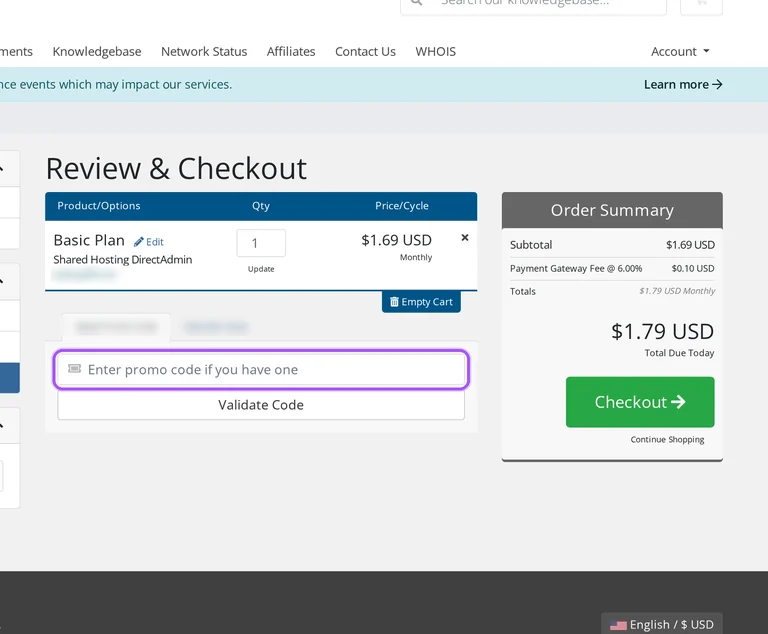The height and width of the screenshot is (634, 768).
Task: Click the Payment Gateway Fee @ 6.00% row
Action: [612, 268]
